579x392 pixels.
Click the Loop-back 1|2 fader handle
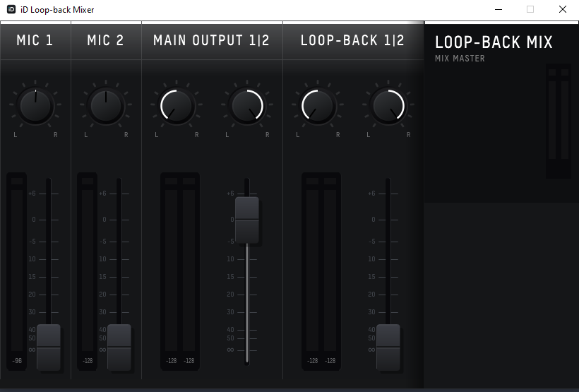388,348
